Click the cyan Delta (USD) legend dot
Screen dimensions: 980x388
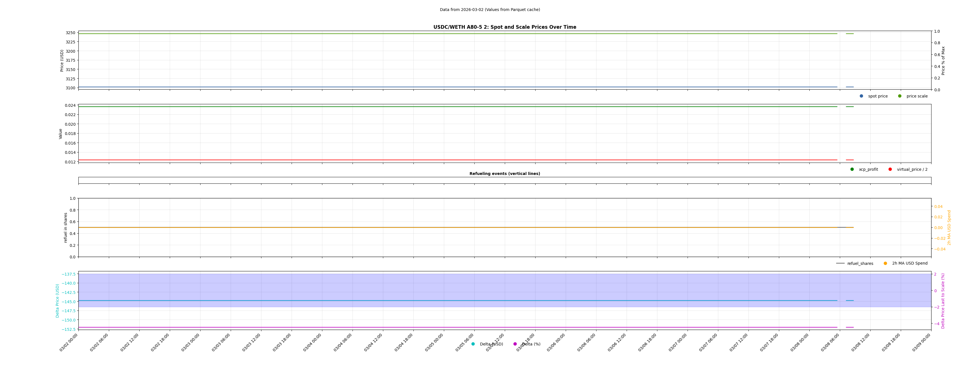[x=473, y=344]
